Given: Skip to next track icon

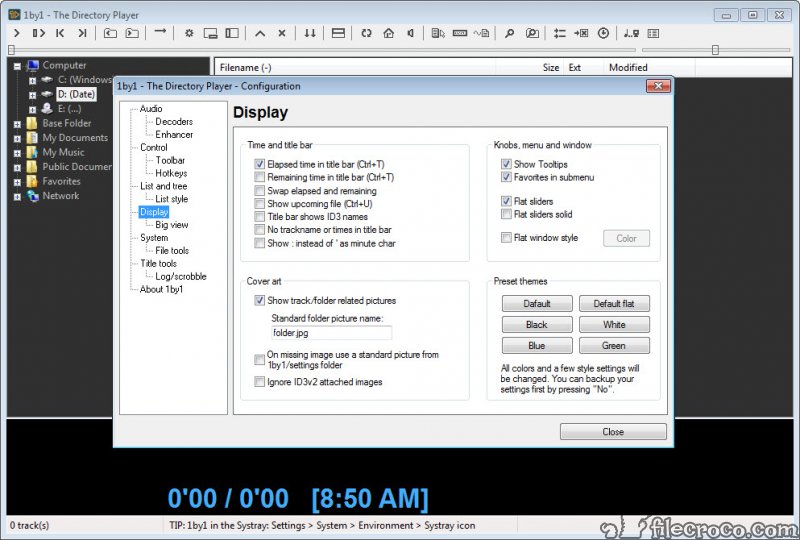Looking at the screenshot, I should (82, 33).
